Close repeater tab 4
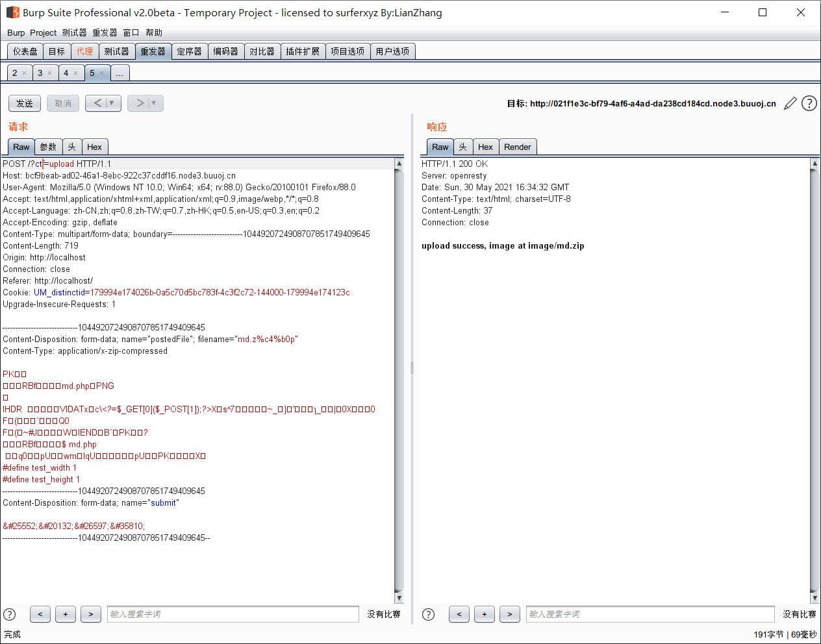 [75, 73]
